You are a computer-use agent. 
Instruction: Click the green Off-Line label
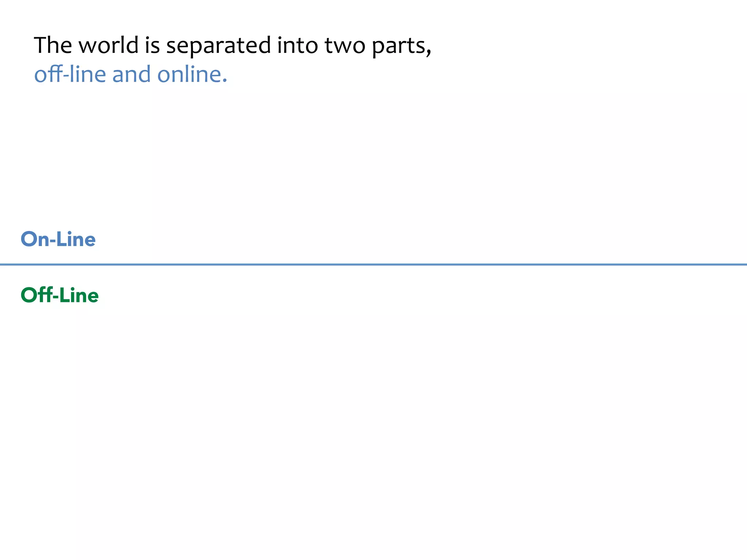coord(60,295)
